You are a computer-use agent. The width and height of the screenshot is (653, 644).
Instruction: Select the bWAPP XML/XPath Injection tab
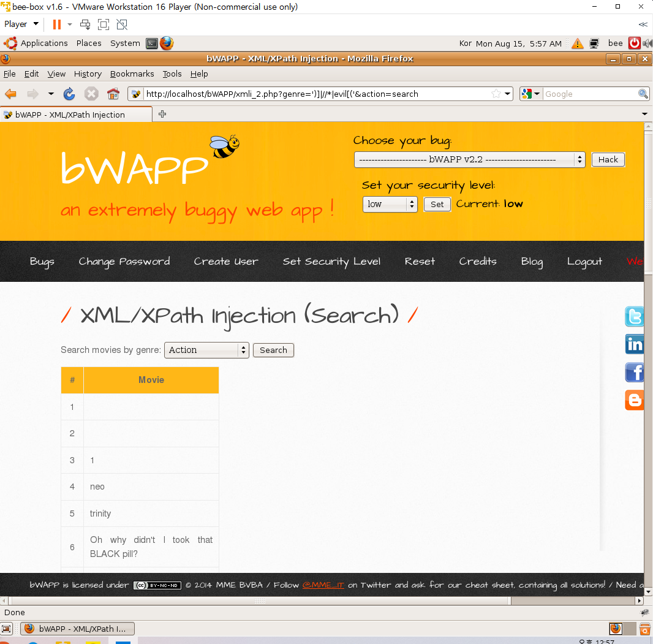(x=76, y=115)
